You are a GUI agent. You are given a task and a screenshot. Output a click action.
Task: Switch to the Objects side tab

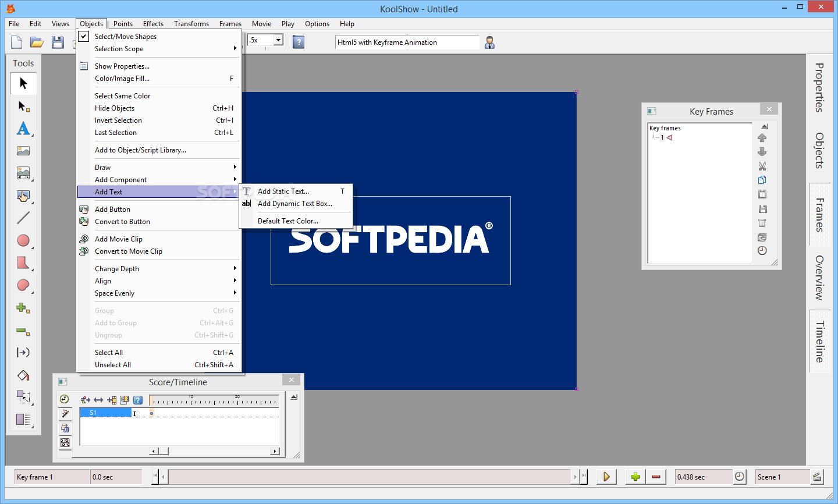pos(819,151)
